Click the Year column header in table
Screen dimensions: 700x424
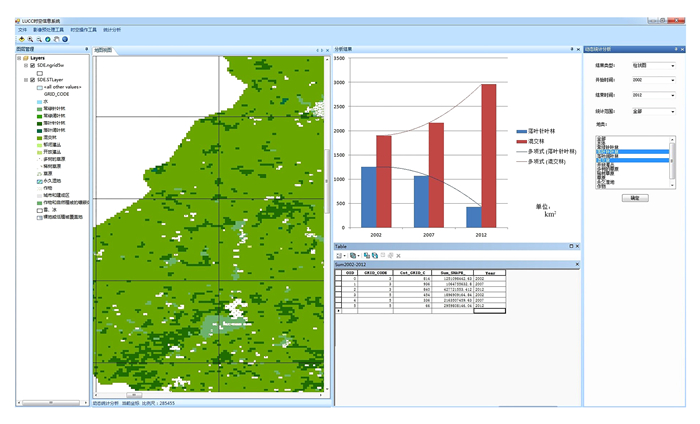(x=489, y=272)
